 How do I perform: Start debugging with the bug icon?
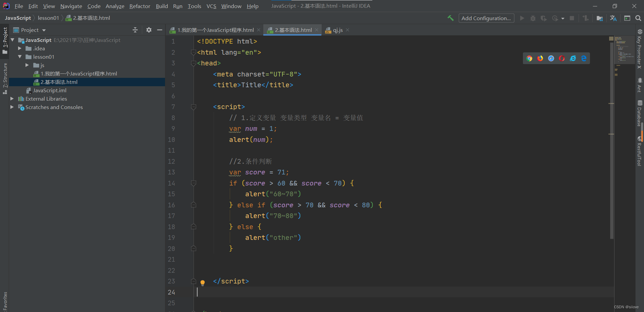pos(533,18)
